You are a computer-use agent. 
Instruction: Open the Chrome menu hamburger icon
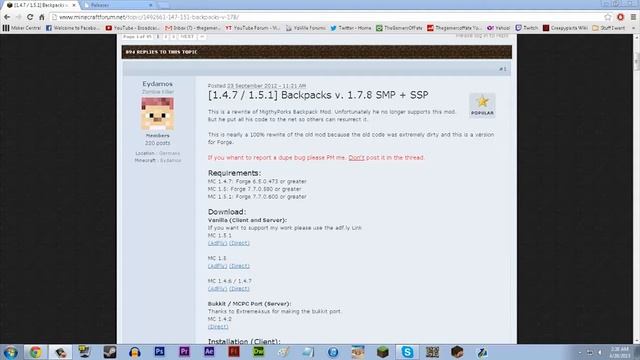pos(633,17)
